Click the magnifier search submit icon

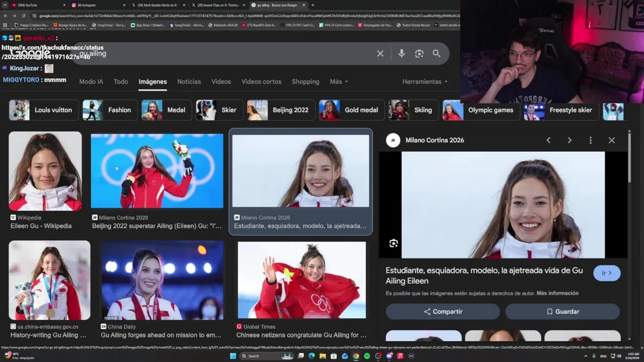pos(436,54)
